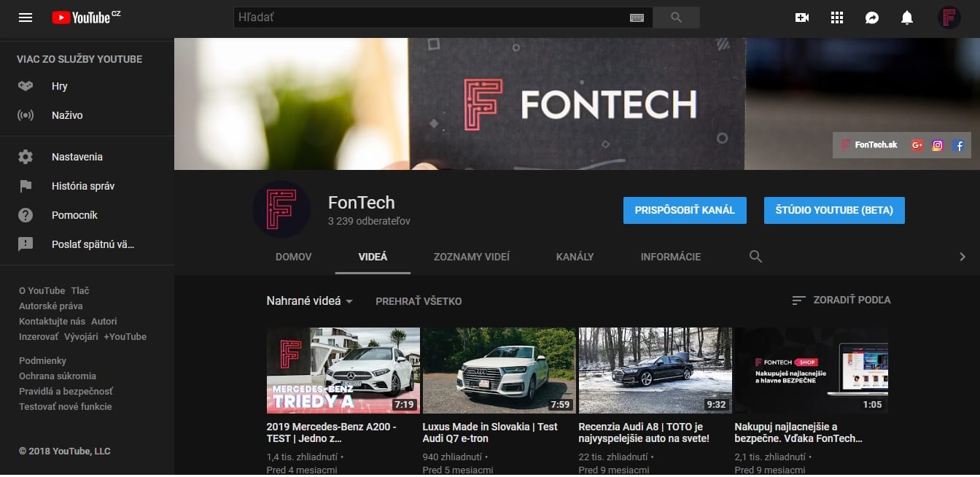Screen dimensions: 980x477
Task: Open title 'Recenzia Audi A8'
Action: click(x=644, y=433)
